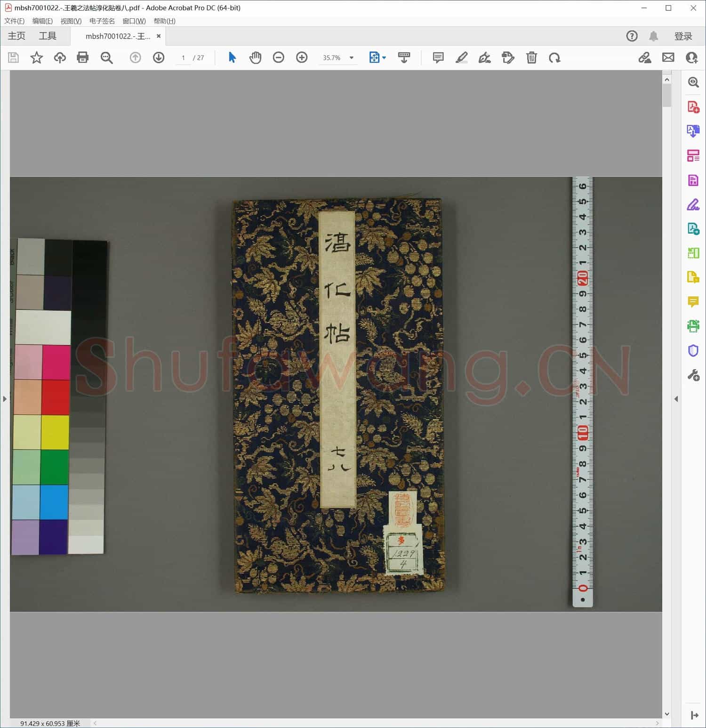The width and height of the screenshot is (706, 728).
Task: Expand the left navigation pane
Action: tap(5, 399)
